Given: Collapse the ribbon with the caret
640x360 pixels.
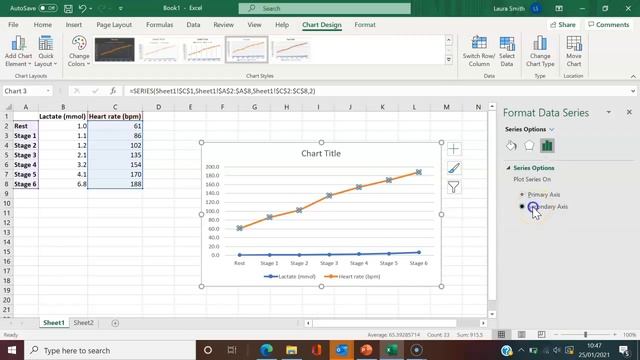Looking at the screenshot, I should click(633, 76).
